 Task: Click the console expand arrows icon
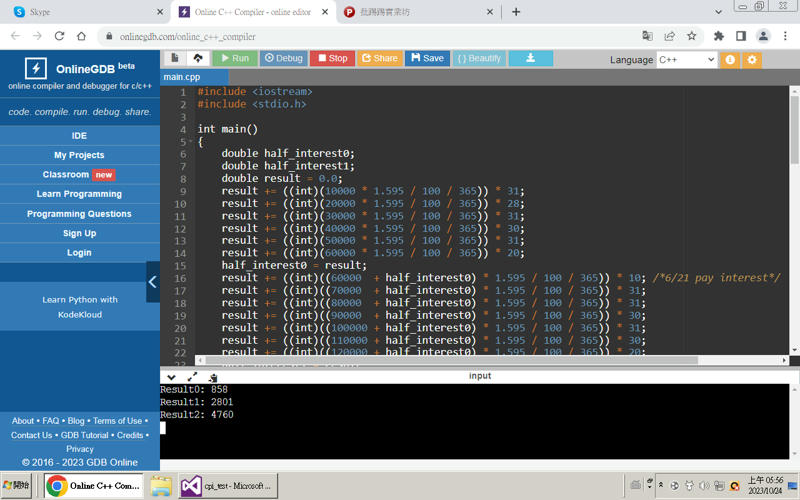tap(192, 377)
